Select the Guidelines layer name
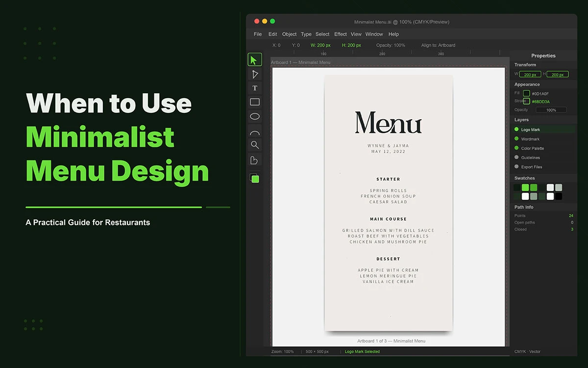588x368 pixels. click(x=531, y=158)
